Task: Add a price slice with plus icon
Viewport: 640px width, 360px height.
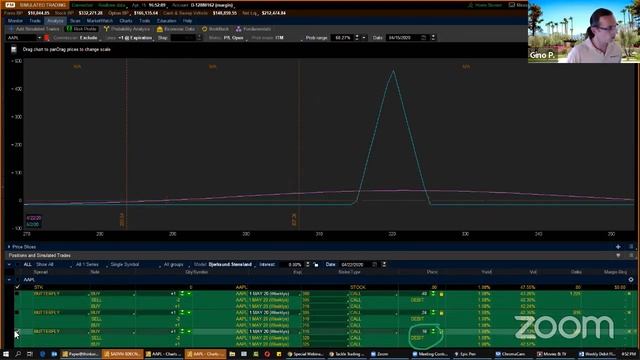Action: 618,247
